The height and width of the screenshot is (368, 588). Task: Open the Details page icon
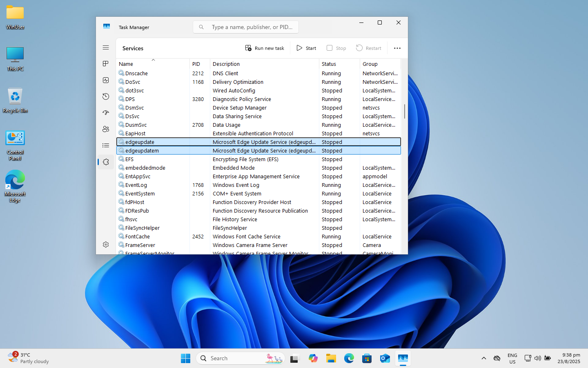[106, 146]
